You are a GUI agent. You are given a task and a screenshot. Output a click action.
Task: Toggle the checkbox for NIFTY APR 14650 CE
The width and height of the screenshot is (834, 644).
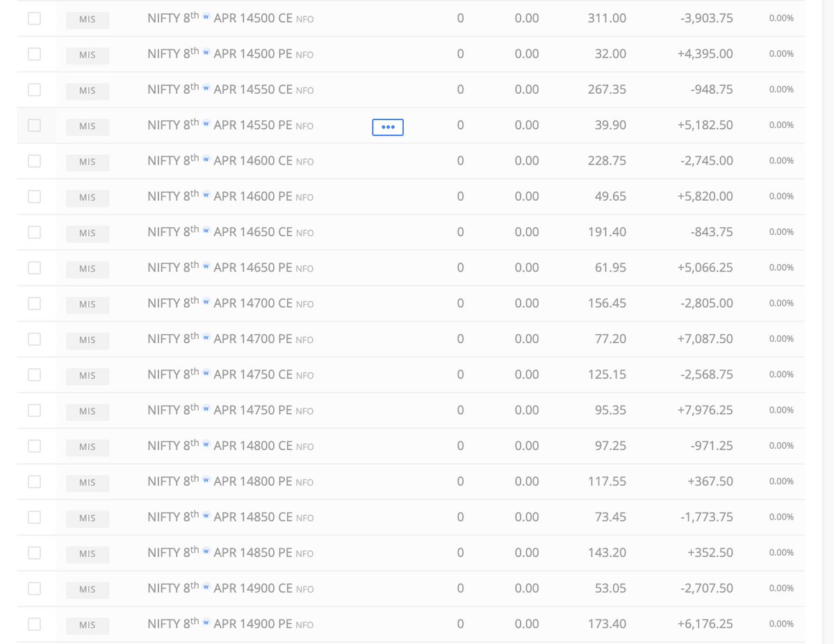coord(34,232)
